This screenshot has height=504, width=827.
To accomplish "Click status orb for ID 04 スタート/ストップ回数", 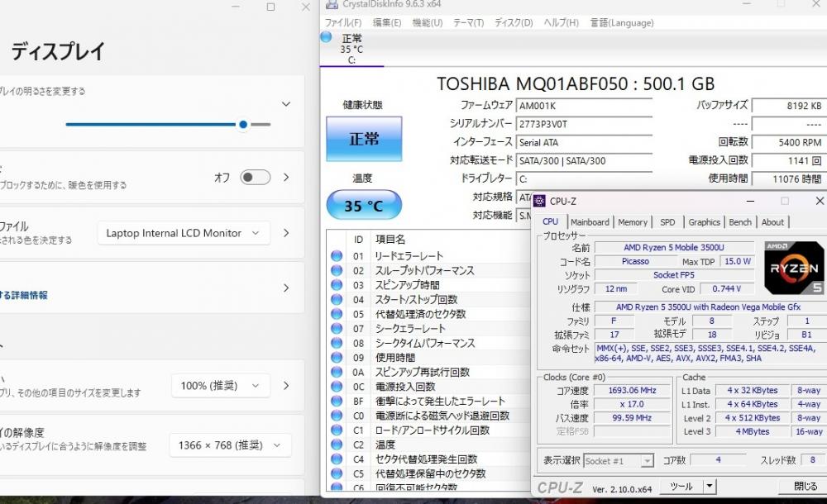I will tap(337, 299).
